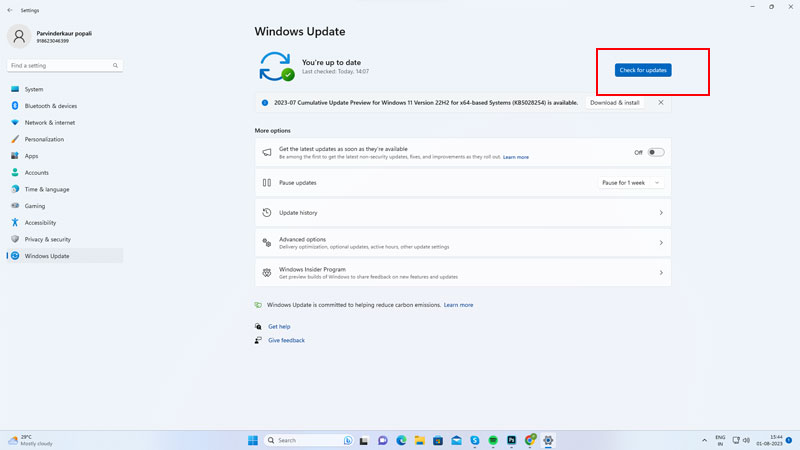
Task: Open File Explorer from the taskbar
Action: pyautogui.click(x=419, y=440)
